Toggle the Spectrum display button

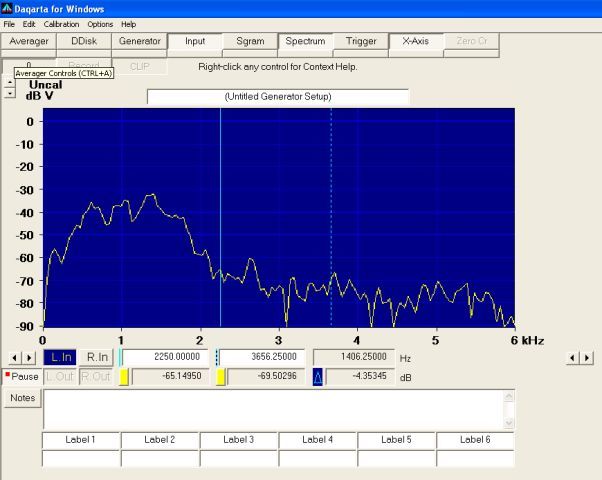tap(305, 41)
